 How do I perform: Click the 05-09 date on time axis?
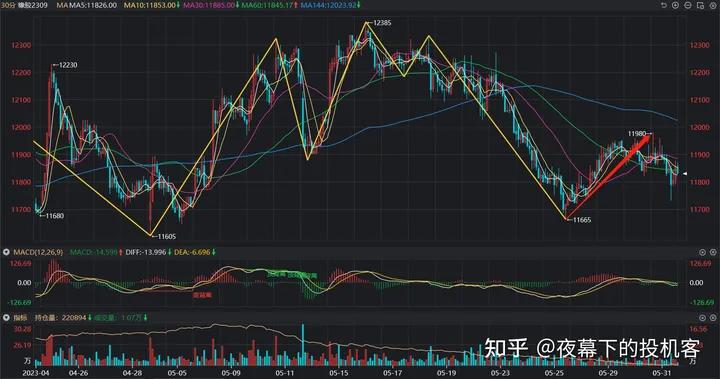(231, 373)
